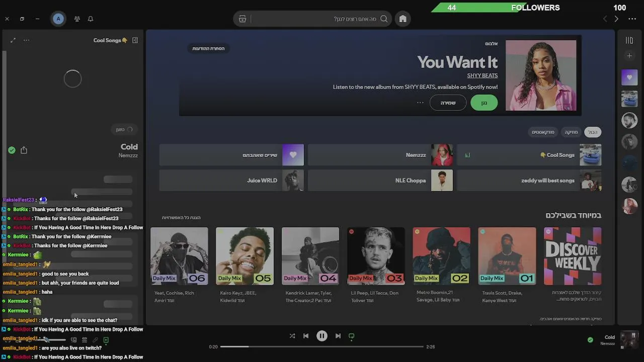
Task: Open the lyrics microphone icon
Action: 95,340
